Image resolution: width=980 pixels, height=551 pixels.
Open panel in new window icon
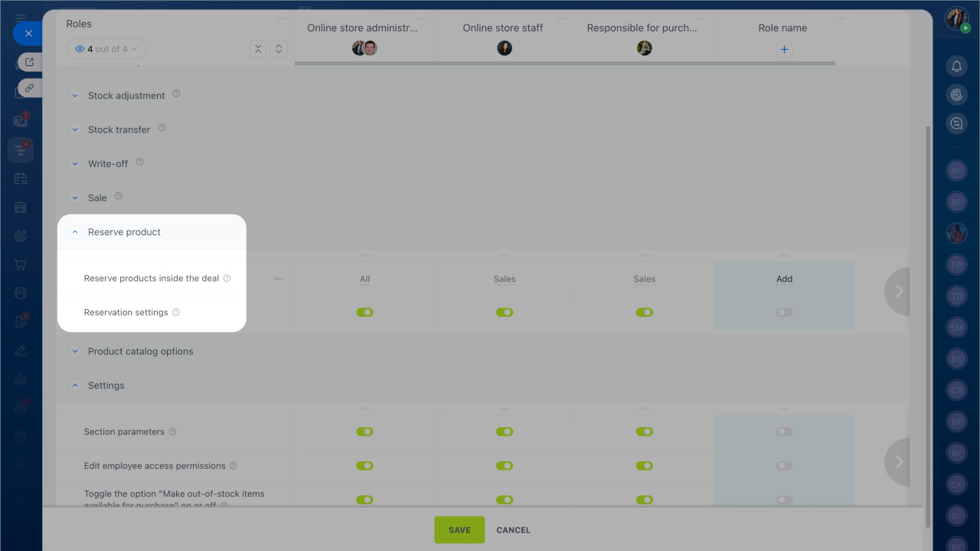pyautogui.click(x=29, y=62)
